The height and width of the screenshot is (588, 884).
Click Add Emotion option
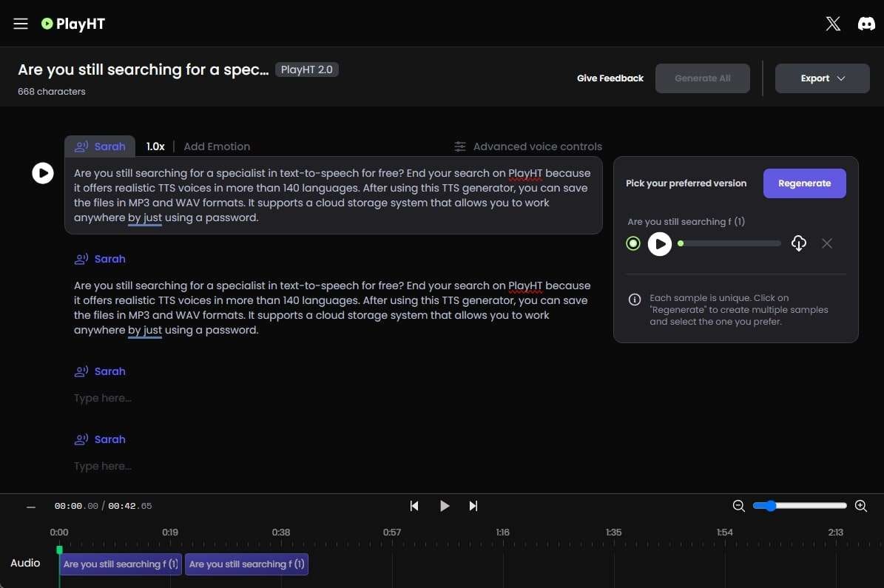coord(217,146)
